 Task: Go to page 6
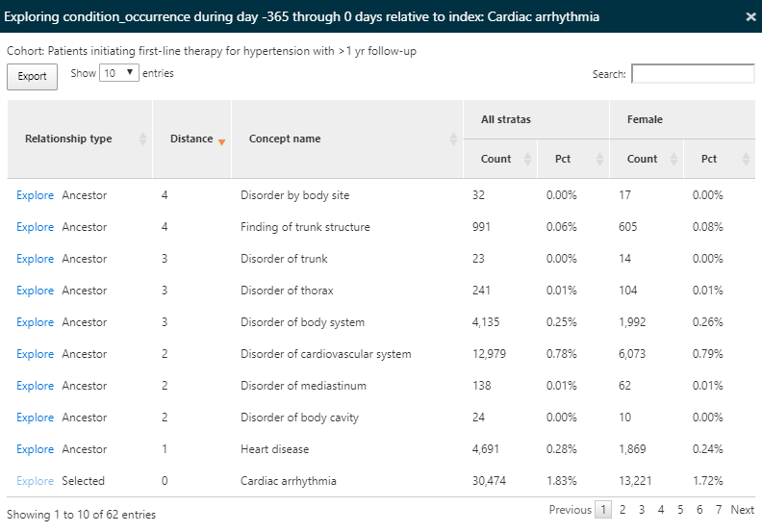699,510
